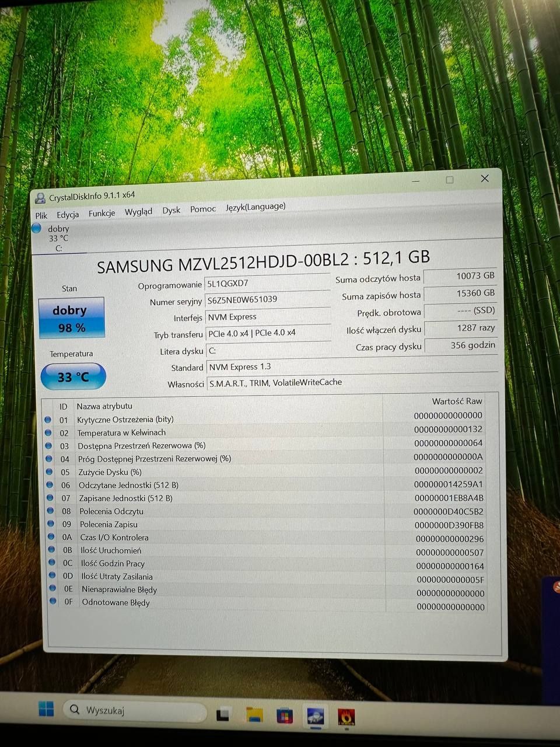
Task: Click the Własności field with S.M.A.R.T., TRIM
Action: click(x=352, y=383)
